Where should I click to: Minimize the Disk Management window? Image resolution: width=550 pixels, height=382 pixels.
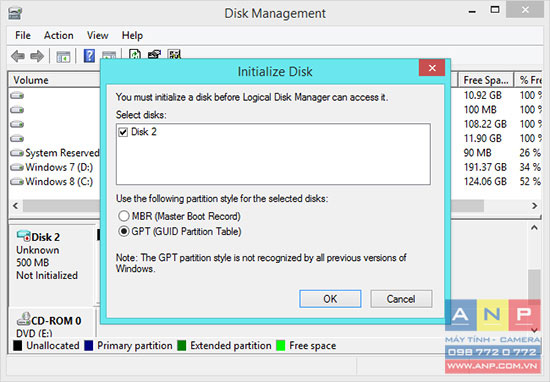pyautogui.click(x=472, y=11)
